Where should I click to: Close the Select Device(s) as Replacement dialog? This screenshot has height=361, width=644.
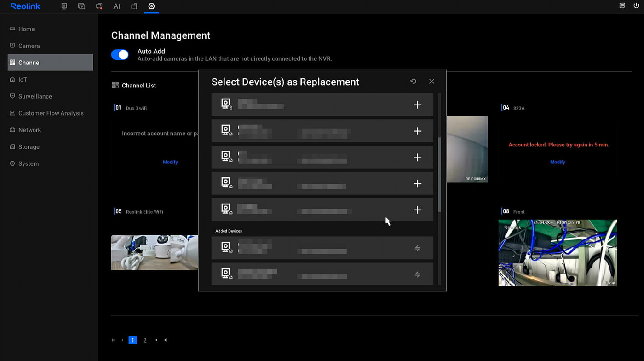coord(431,81)
